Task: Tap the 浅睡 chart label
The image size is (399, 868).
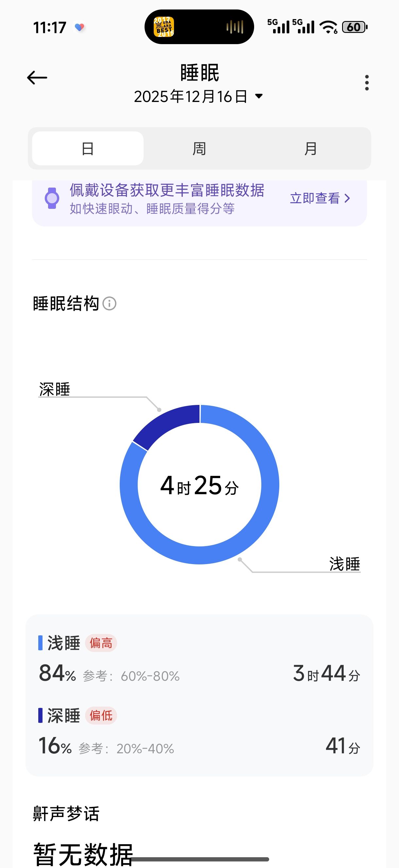Action: coord(344,564)
